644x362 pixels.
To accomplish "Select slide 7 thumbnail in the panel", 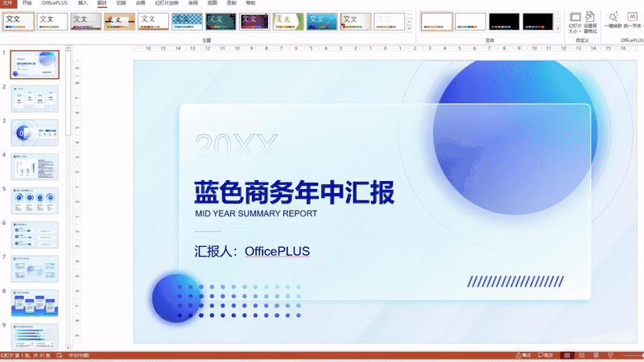I will [x=35, y=269].
